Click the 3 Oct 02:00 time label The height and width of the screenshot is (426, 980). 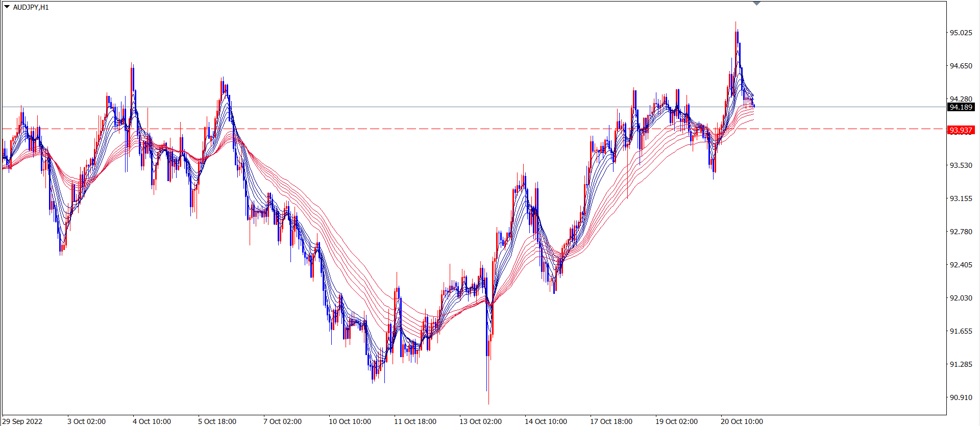[x=87, y=421]
